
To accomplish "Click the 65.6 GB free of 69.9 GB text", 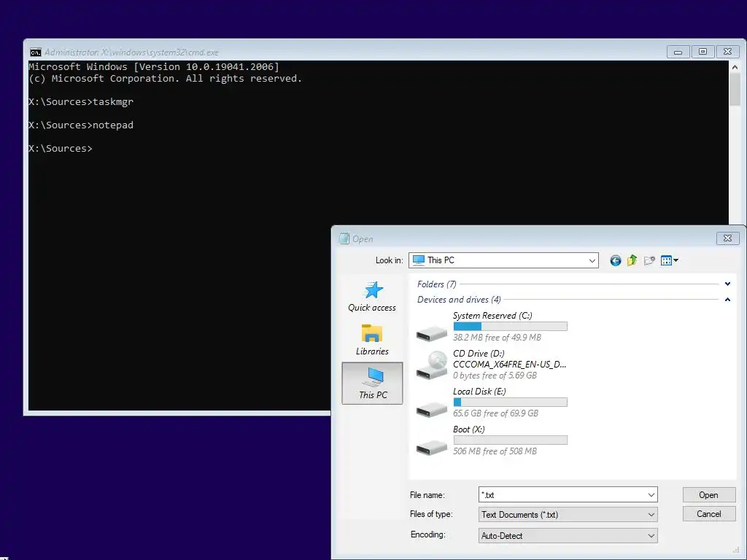I will (495, 413).
